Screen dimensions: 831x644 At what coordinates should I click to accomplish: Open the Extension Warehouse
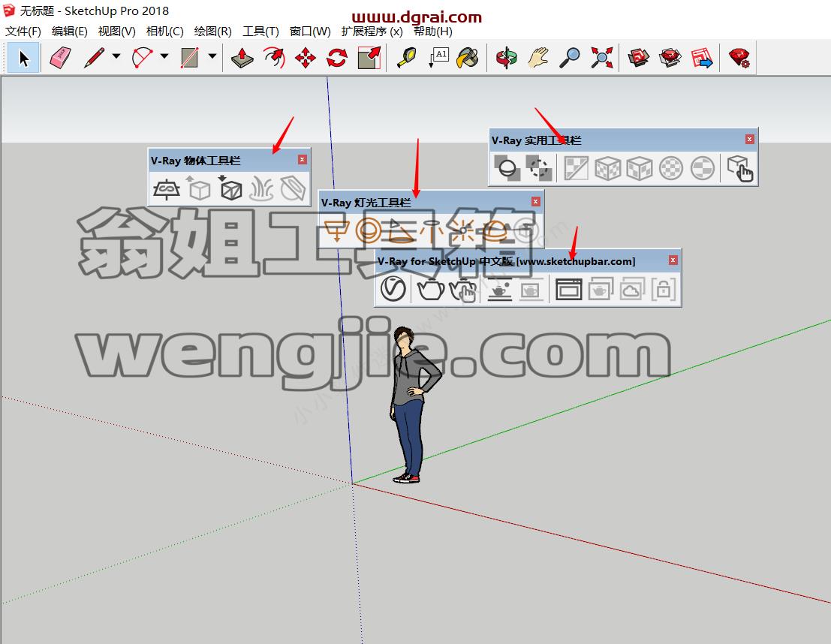[x=670, y=58]
